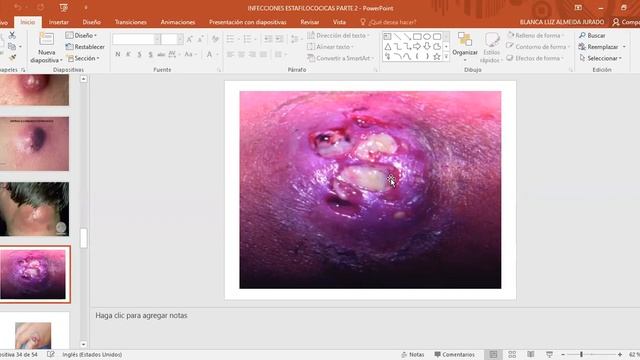Toggle the Notas pane in status bar
Viewport: 640px width, 360px height.
click(x=413, y=355)
